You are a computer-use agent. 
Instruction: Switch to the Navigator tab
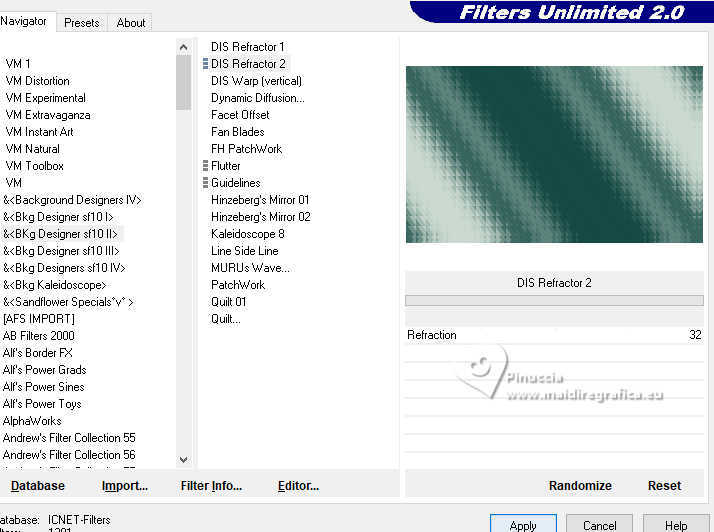(x=25, y=21)
